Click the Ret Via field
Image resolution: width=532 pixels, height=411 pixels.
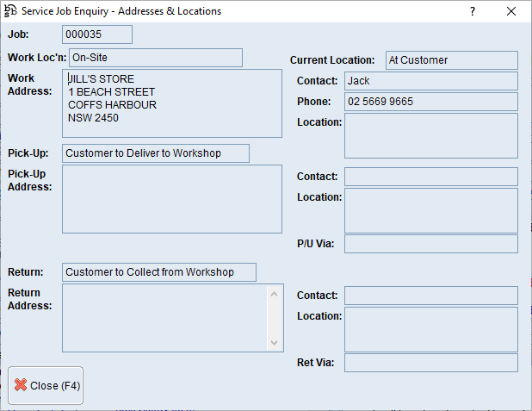pos(430,363)
